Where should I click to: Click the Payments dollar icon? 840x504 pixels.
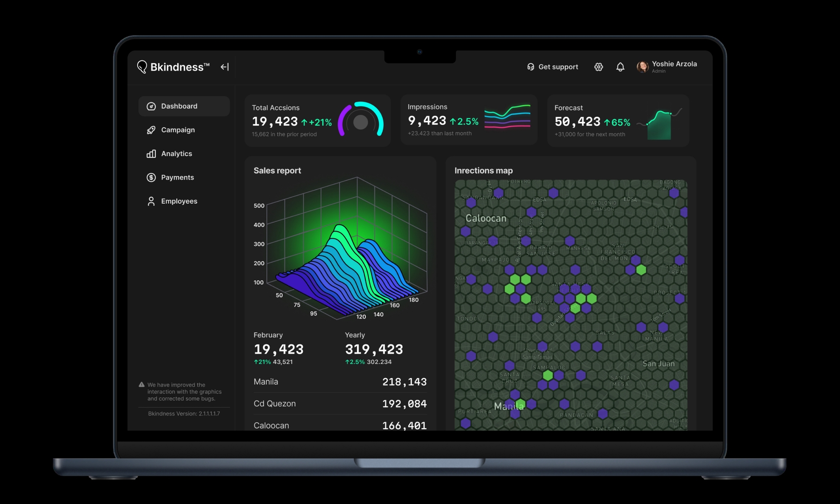[x=151, y=177]
